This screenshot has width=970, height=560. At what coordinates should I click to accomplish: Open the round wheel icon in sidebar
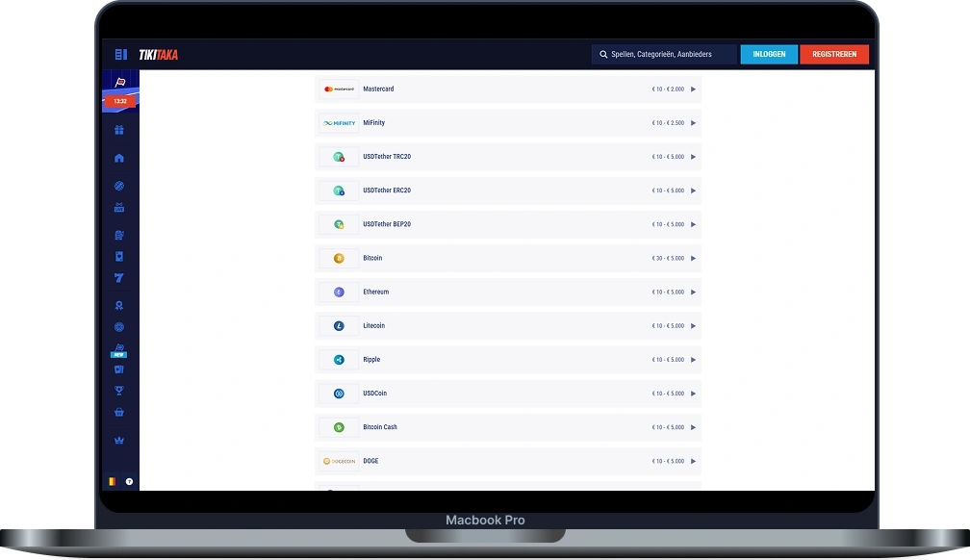[x=119, y=327]
